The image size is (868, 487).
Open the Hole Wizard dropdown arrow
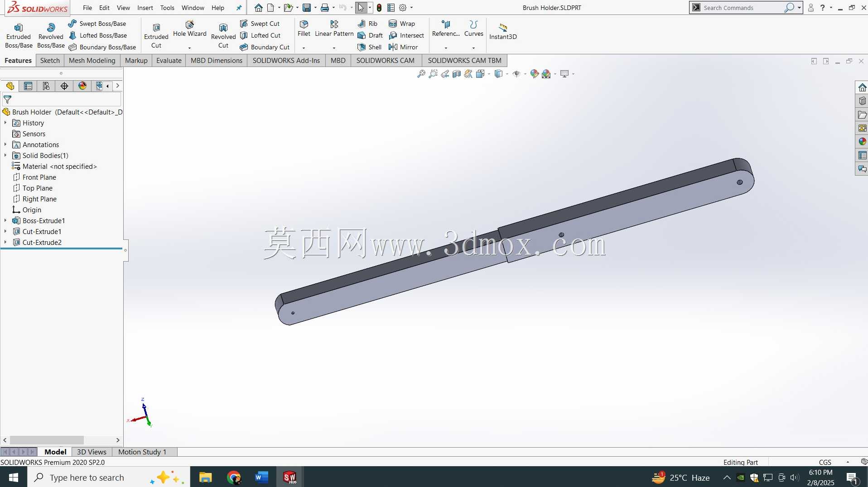click(189, 48)
